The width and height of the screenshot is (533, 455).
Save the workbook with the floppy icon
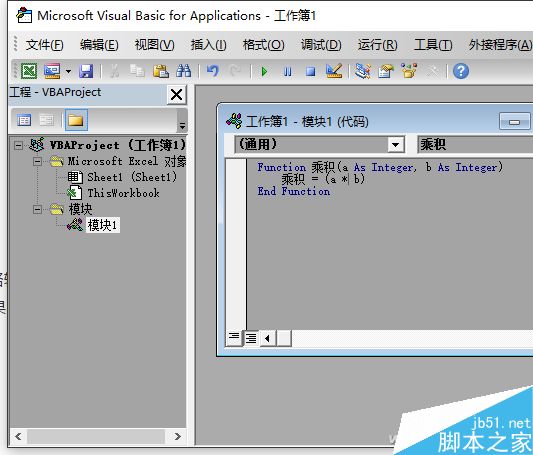point(86,71)
